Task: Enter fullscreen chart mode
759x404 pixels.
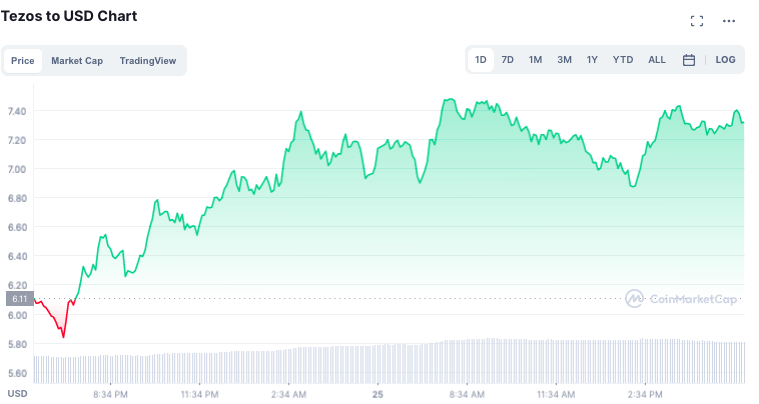Action: tap(697, 21)
